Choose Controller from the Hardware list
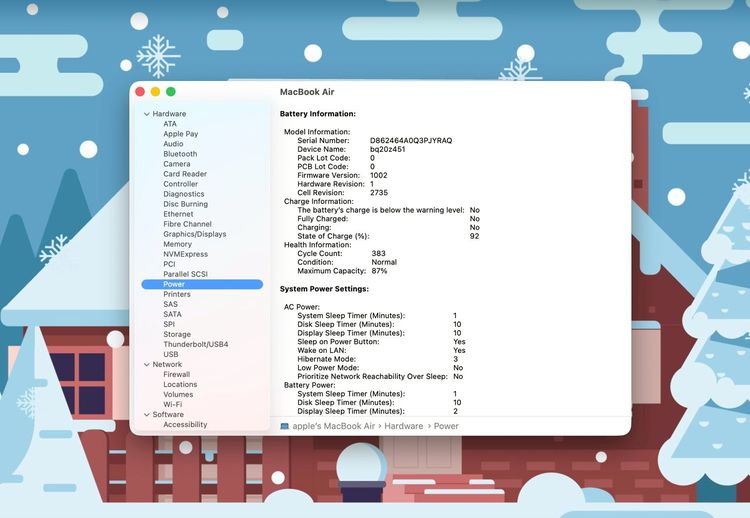The width and height of the screenshot is (750, 518). [180, 184]
